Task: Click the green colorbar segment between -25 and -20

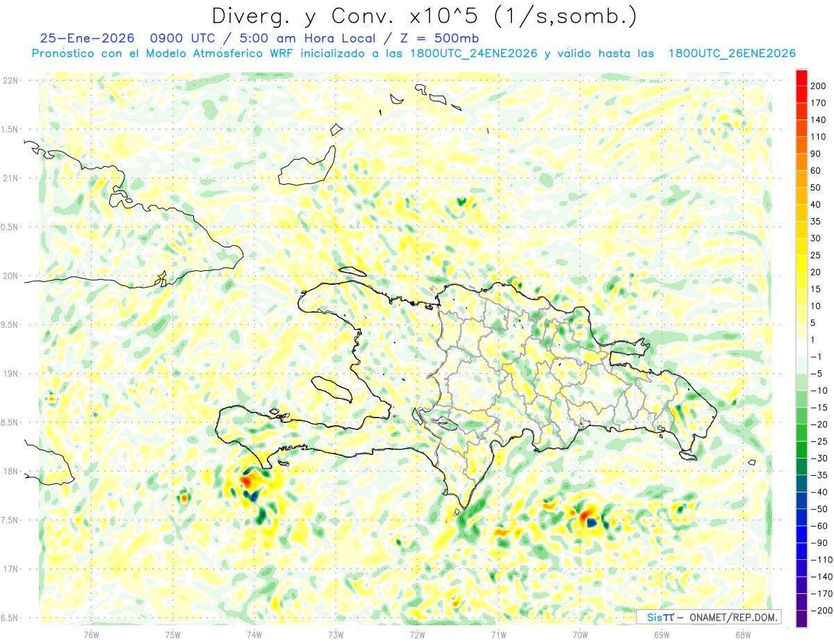Action: coord(801,434)
